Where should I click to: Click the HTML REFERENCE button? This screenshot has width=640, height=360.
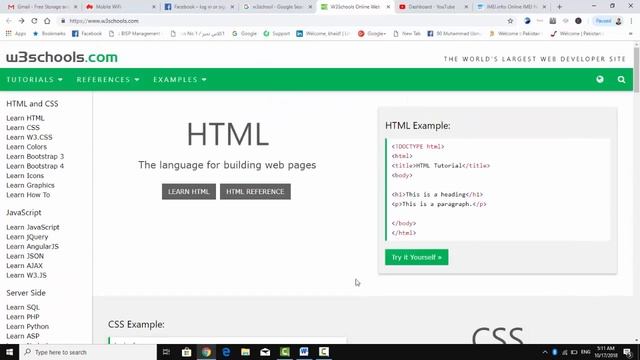click(x=255, y=191)
